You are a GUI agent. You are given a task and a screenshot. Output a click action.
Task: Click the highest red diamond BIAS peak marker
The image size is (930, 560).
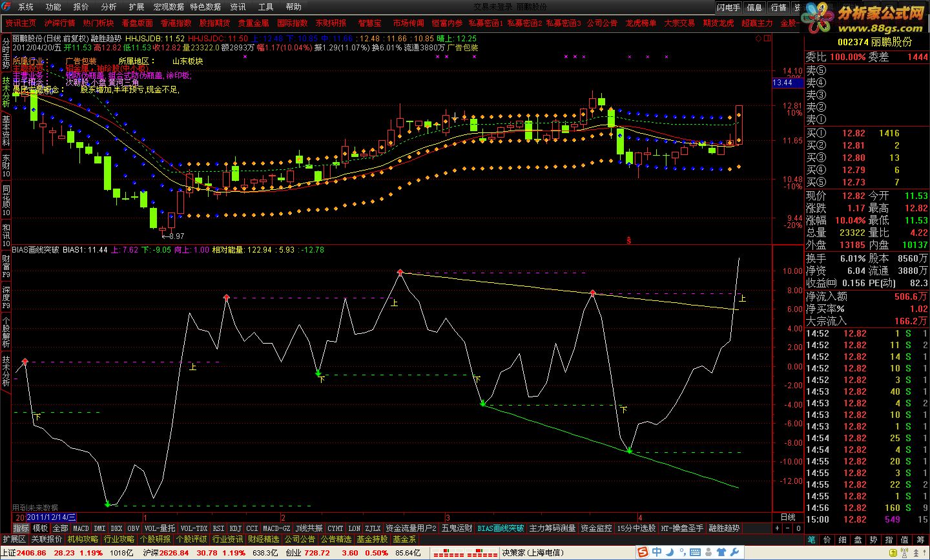[x=400, y=273]
